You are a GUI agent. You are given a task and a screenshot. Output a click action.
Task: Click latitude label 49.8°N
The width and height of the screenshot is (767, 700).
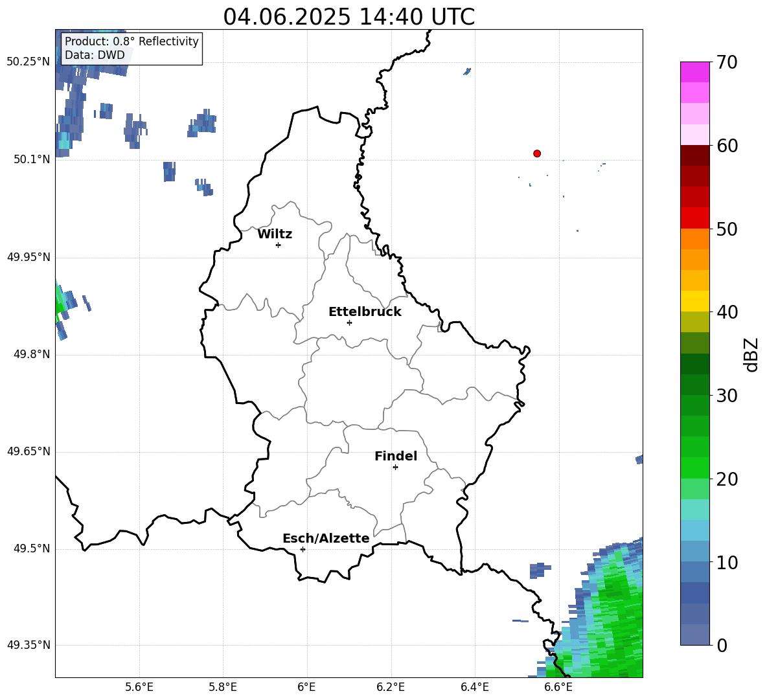point(32,354)
